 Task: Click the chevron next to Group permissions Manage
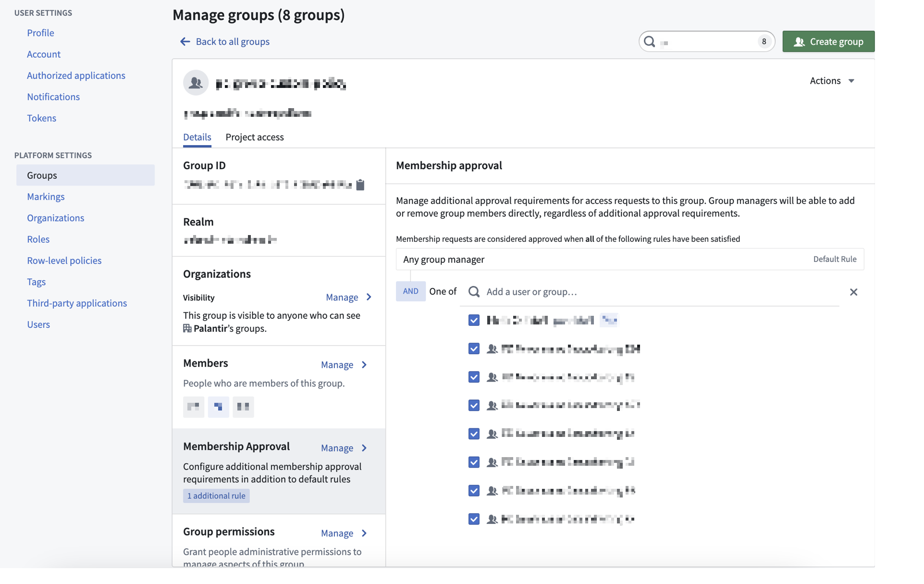[364, 534]
